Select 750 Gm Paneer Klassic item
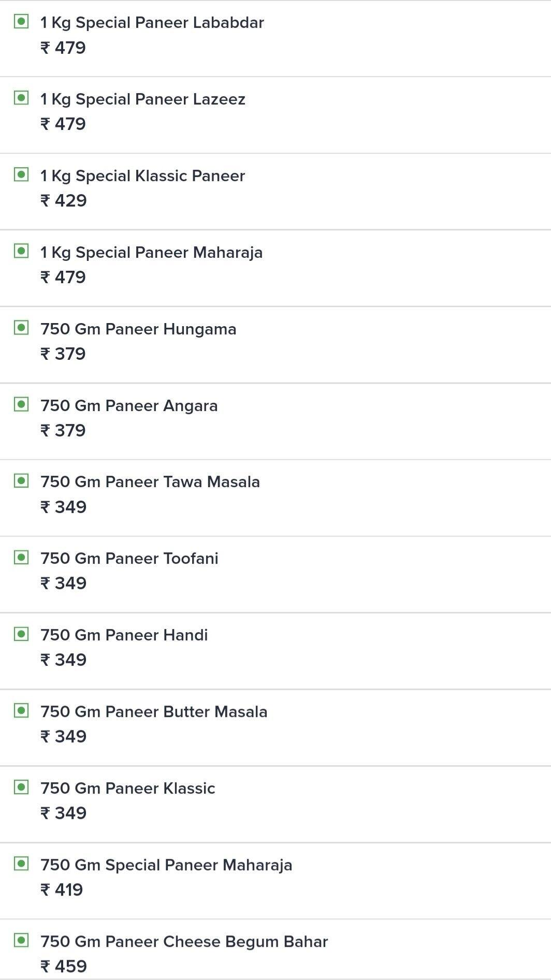This screenshot has width=551, height=980. pos(128,788)
